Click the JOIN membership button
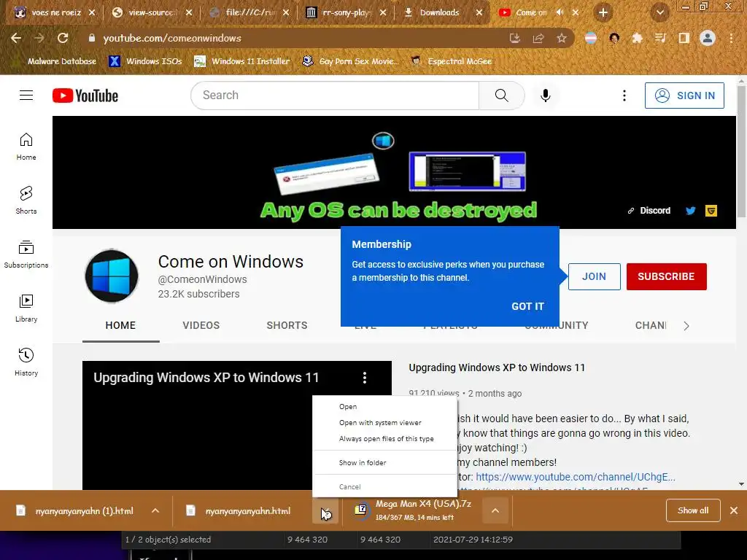The width and height of the screenshot is (747, 560). coord(594,276)
